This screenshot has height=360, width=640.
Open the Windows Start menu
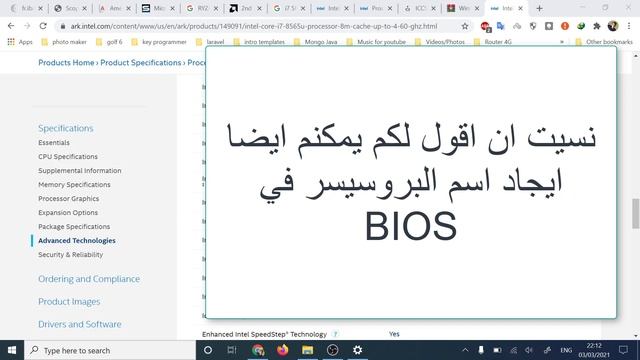pos(12,350)
